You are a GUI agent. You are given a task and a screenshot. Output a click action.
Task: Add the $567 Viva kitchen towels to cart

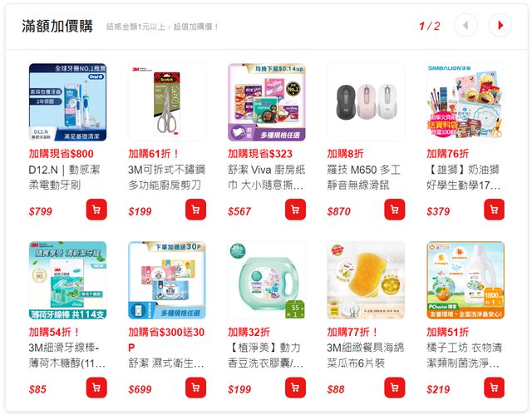point(295,210)
